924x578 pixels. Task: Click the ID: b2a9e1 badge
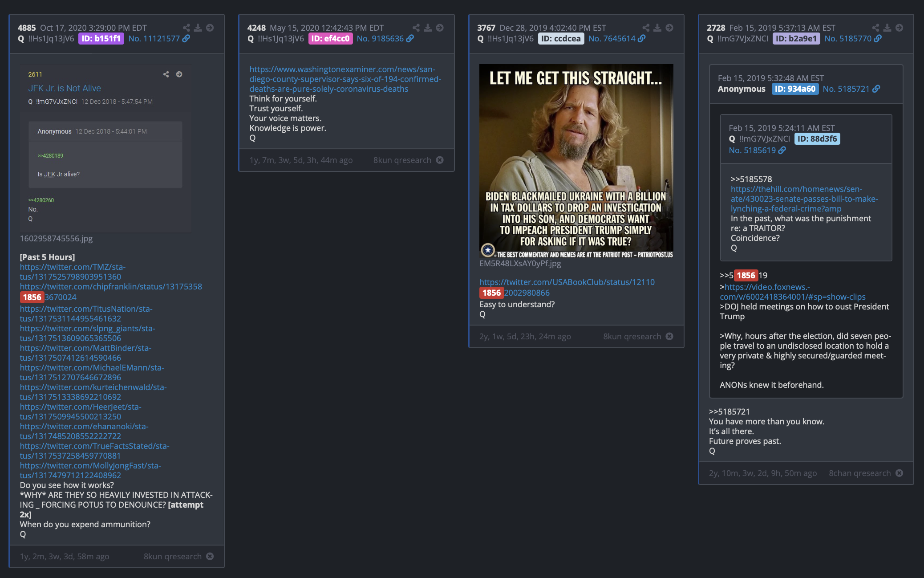[796, 39]
